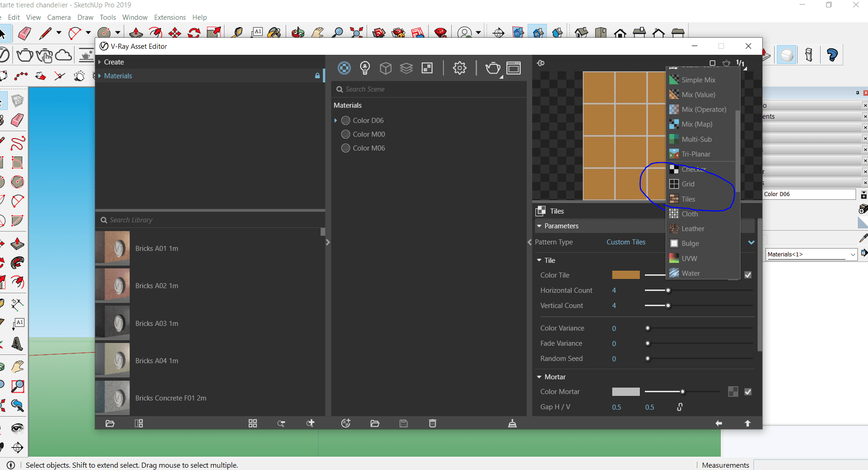This screenshot has width=868, height=470.
Task: Click the Color Tile brown swatch
Action: click(626, 275)
